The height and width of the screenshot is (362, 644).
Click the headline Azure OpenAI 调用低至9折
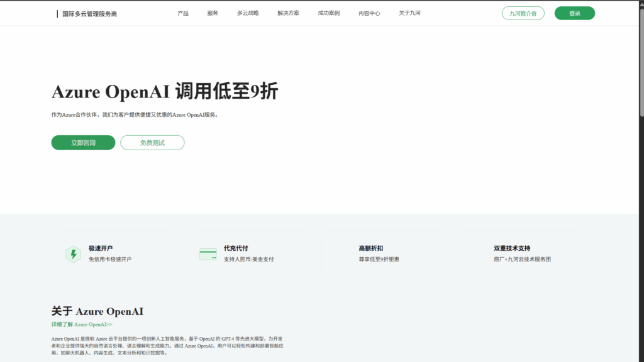pos(165,91)
